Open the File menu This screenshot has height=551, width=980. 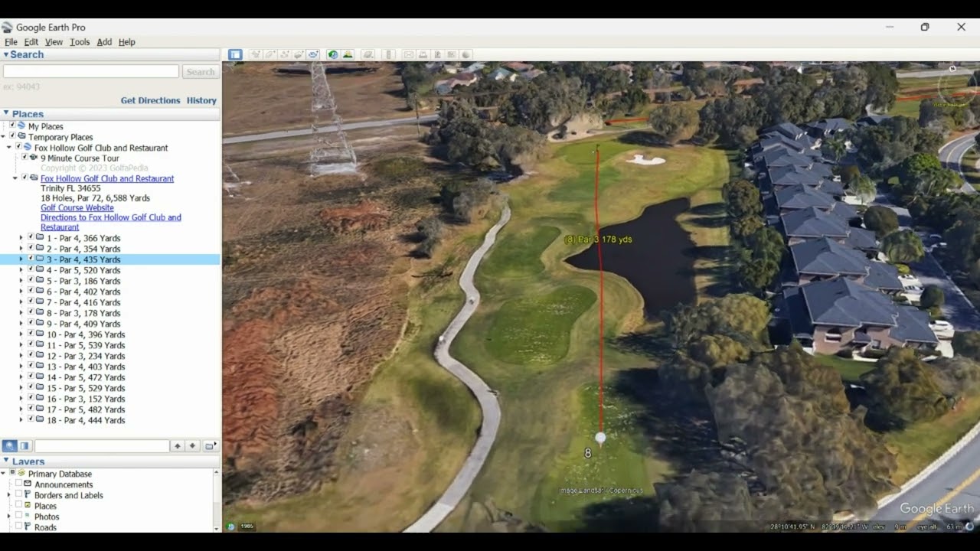pyautogui.click(x=11, y=42)
